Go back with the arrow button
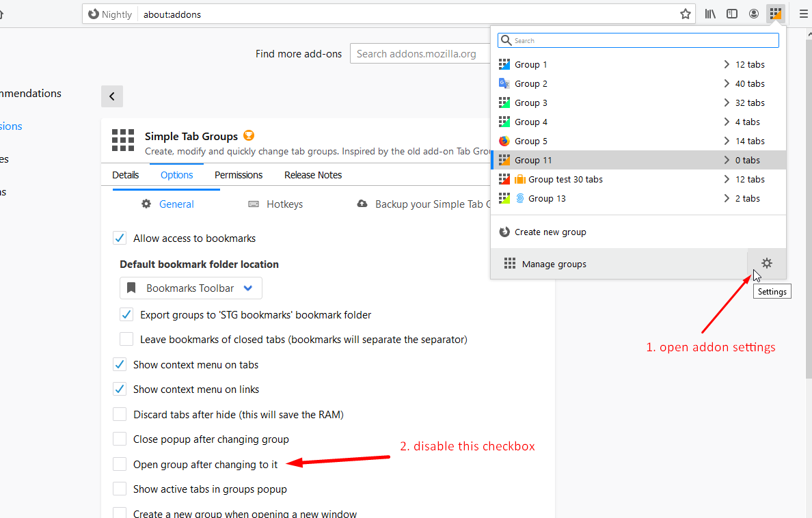The image size is (812, 518). coord(112,96)
